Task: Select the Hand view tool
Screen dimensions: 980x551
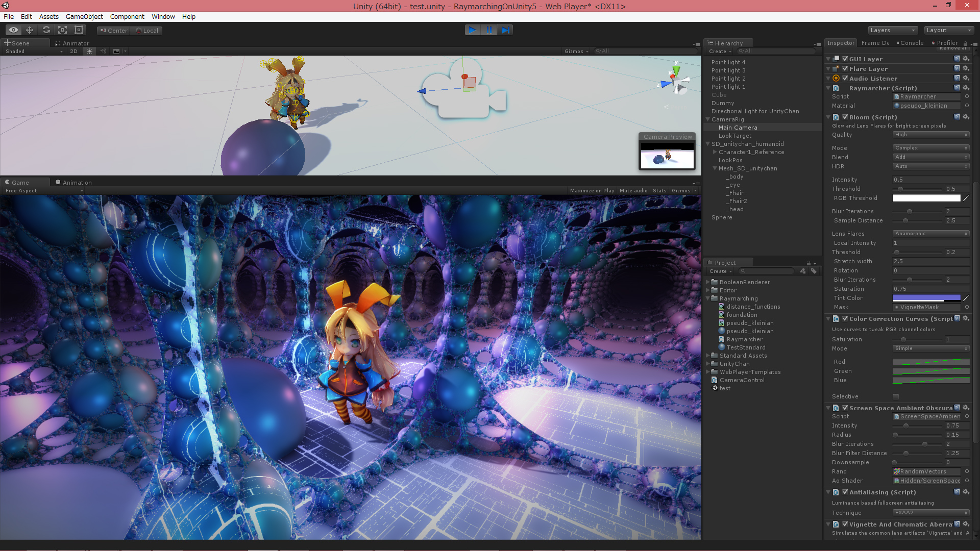Action: (x=14, y=30)
